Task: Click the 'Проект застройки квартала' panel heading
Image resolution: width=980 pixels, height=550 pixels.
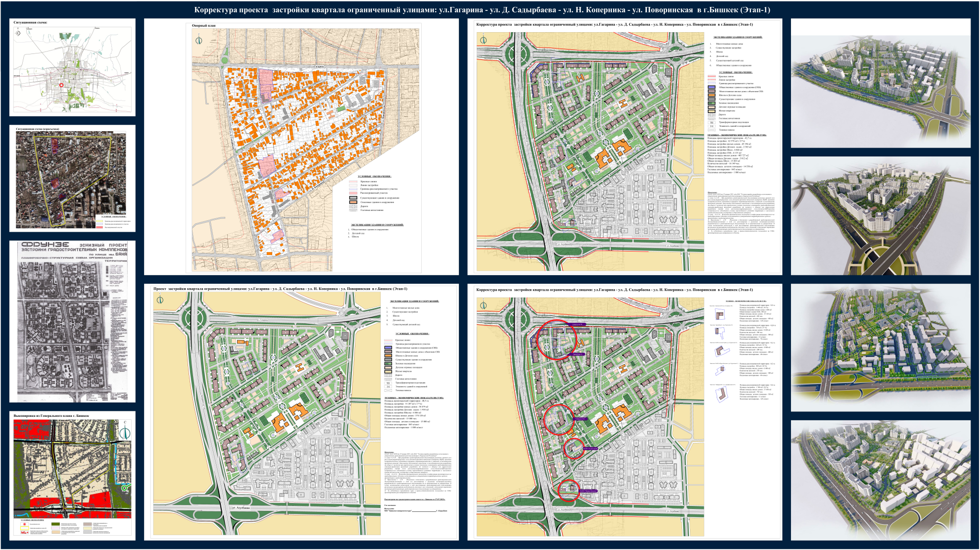Action: (x=280, y=289)
